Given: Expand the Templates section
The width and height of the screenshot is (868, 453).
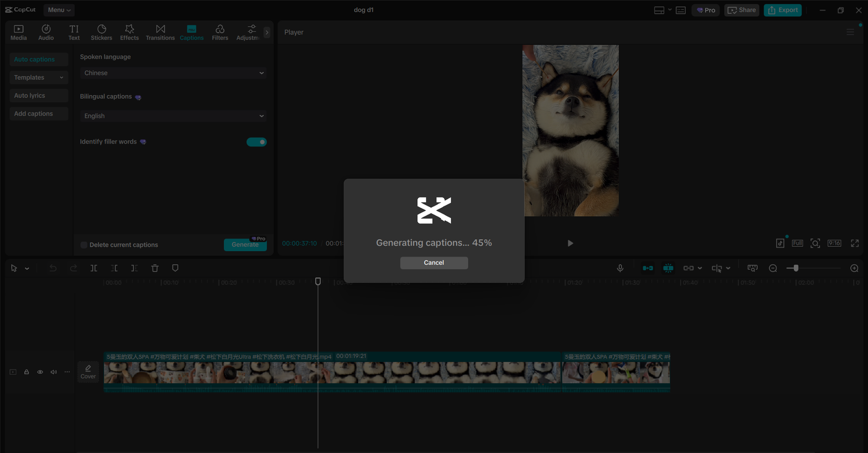Looking at the screenshot, I should (x=39, y=78).
